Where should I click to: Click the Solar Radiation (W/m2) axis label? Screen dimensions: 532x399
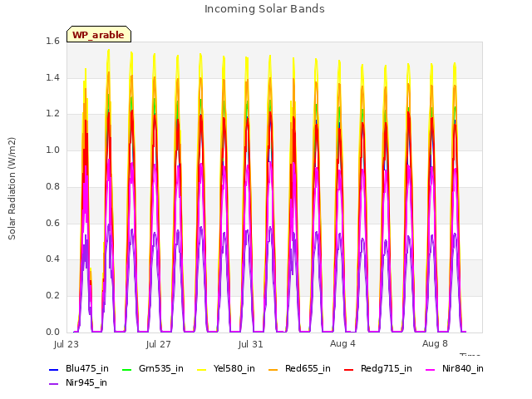point(12,189)
